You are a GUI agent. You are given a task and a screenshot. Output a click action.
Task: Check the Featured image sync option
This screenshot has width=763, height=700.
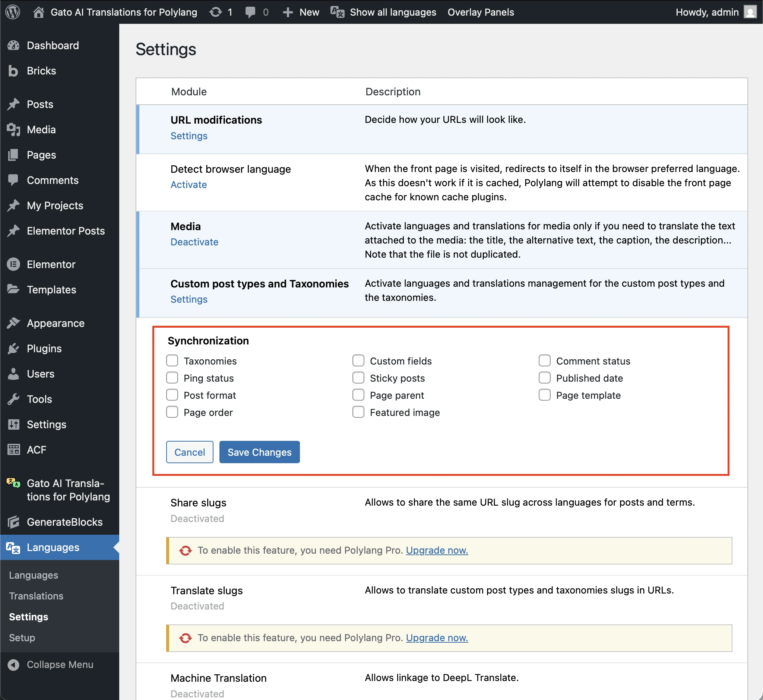pos(358,412)
